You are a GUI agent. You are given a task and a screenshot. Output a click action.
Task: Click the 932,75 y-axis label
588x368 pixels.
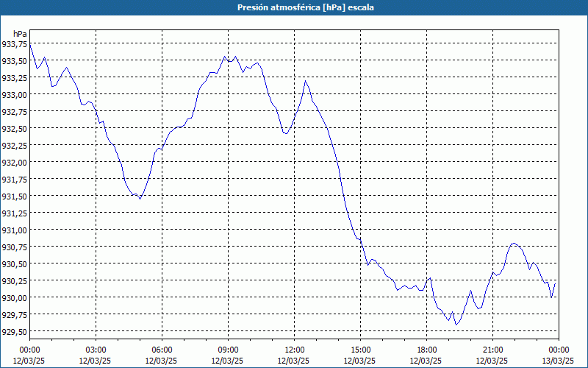point(14,112)
